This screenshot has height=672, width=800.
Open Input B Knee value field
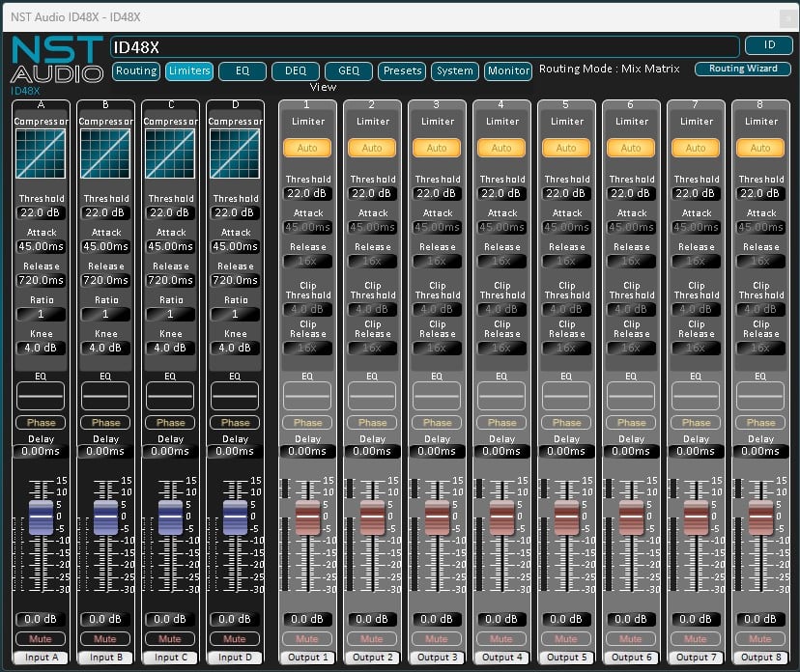click(105, 348)
